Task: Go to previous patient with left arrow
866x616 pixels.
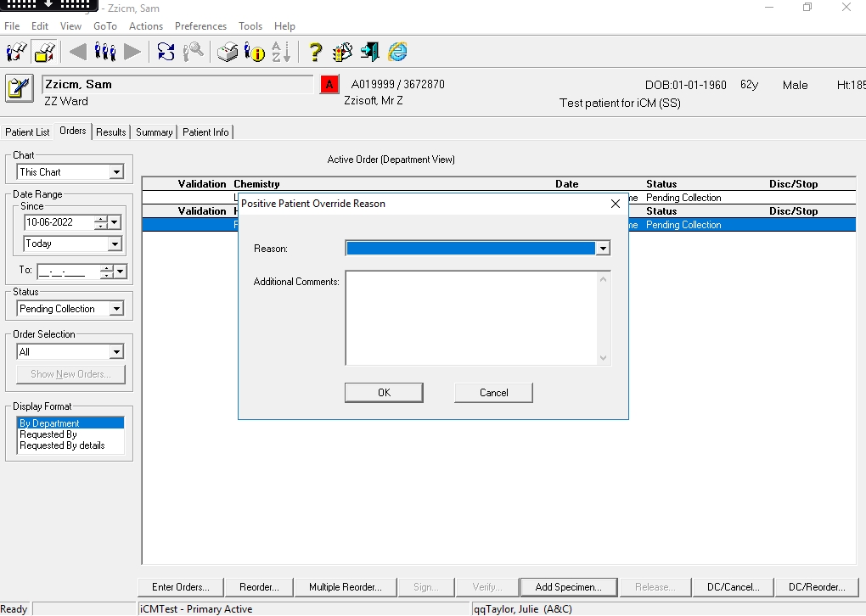Action: coord(77,52)
